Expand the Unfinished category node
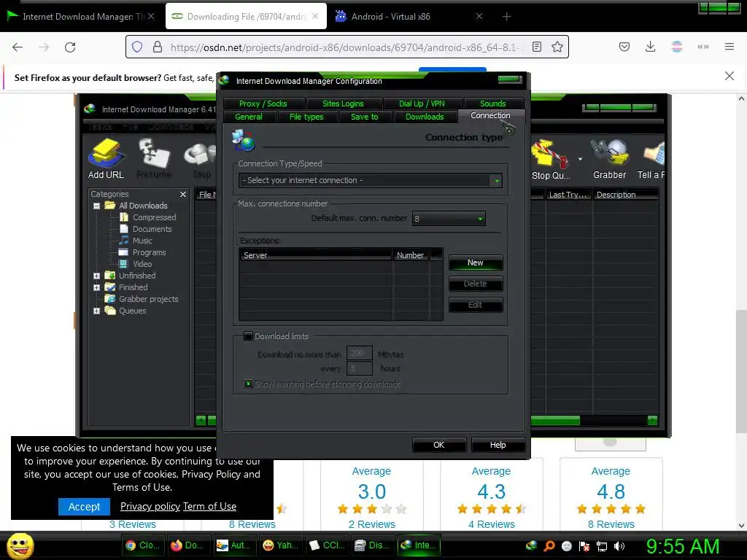The image size is (747, 560). pos(97,276)
